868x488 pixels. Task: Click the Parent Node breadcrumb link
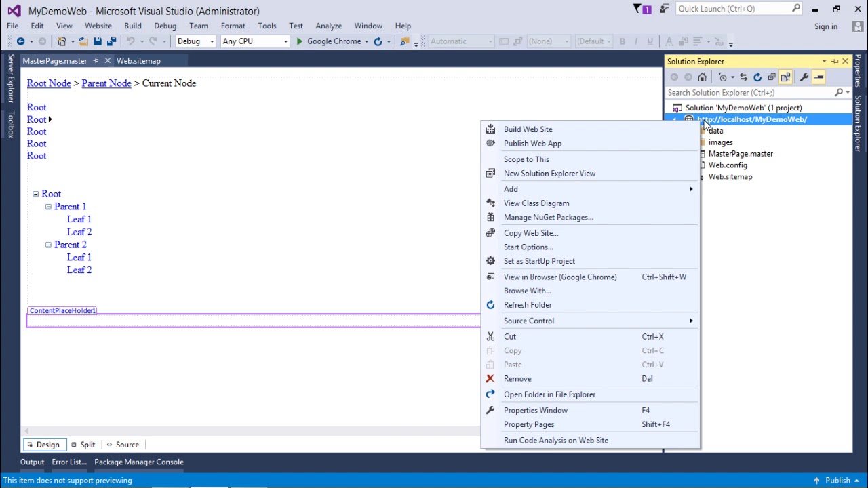pos(106,83)
